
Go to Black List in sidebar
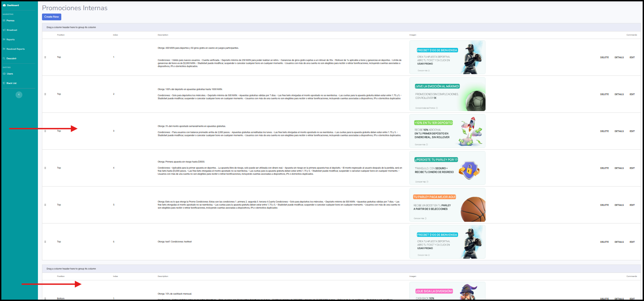[12, 83]
